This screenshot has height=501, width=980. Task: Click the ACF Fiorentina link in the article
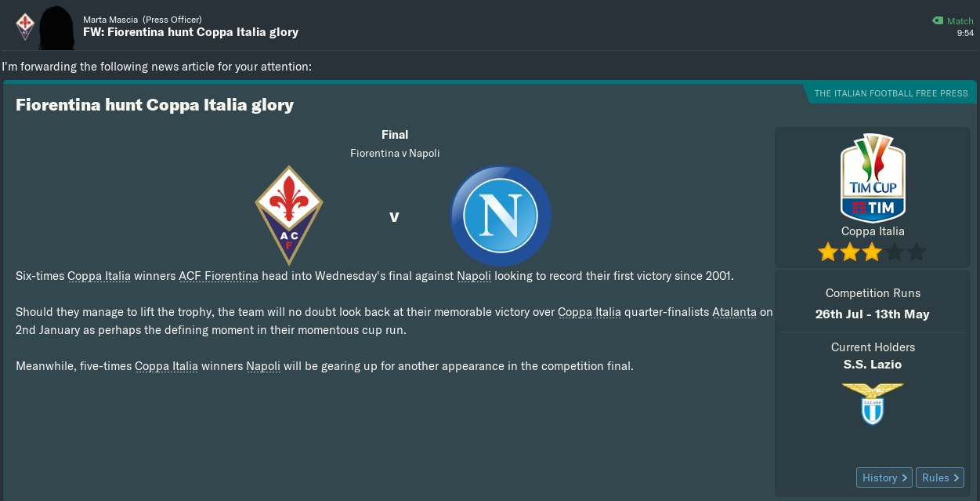219,276
